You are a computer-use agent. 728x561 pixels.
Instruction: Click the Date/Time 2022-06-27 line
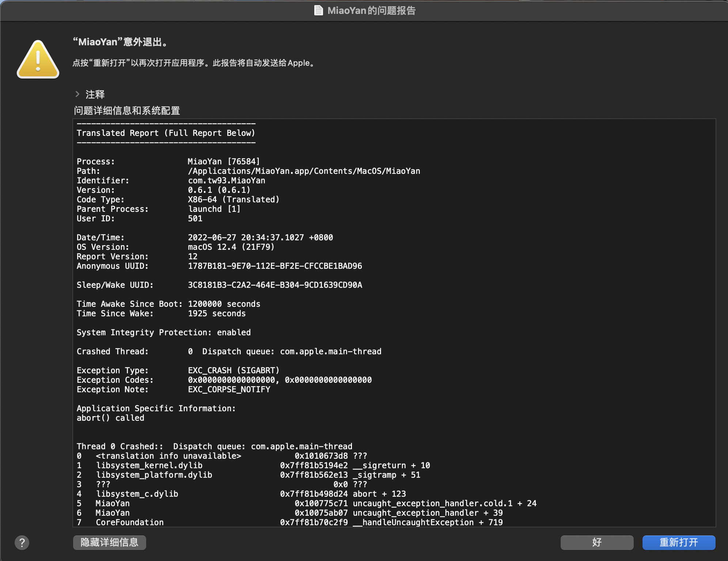[205, 237]
